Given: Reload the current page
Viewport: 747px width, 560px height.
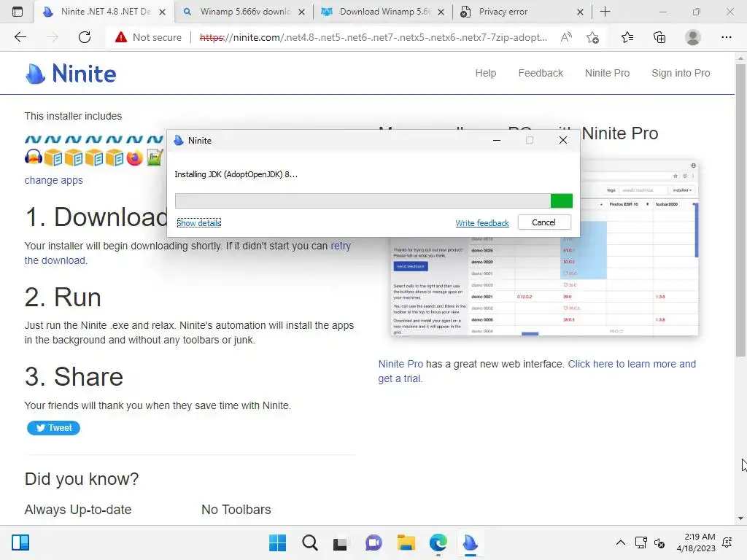Looking at the screenshot, I should pos(85,37).
